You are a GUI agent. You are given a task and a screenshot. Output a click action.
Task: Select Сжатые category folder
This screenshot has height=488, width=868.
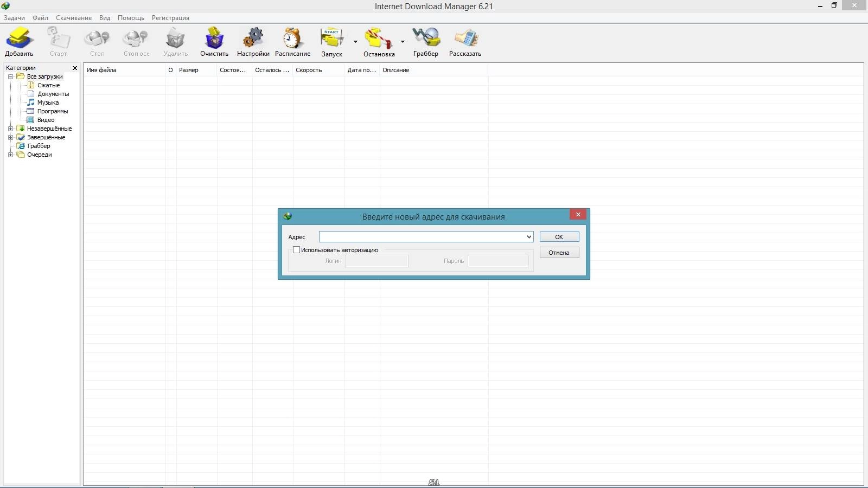(x=44, y=85)
